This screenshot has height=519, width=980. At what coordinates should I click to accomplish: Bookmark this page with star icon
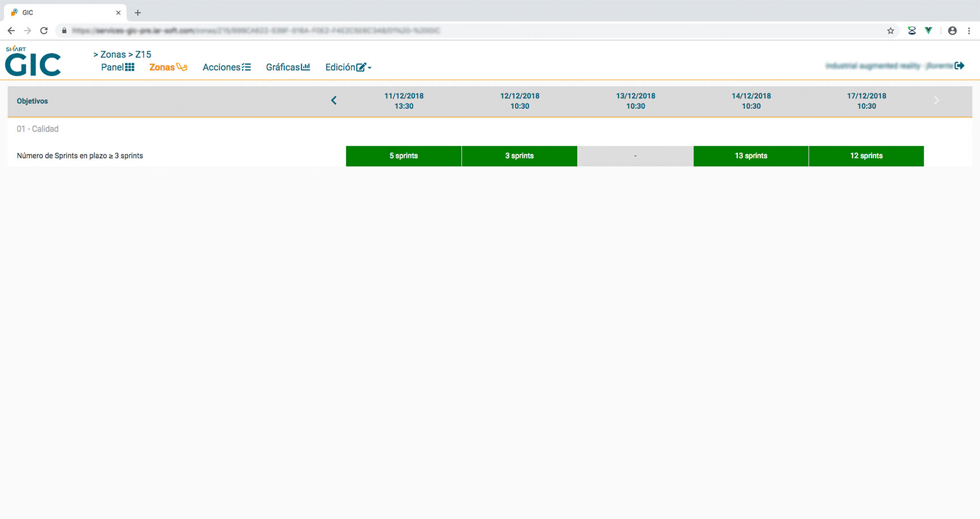pyautogui.click(x=891, y=31)
